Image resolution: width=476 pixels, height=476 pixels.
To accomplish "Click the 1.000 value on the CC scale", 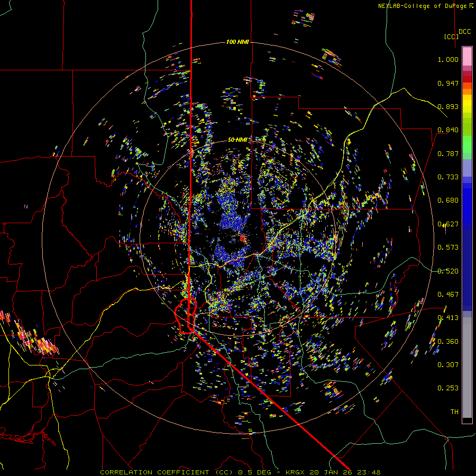I will 448,59.
